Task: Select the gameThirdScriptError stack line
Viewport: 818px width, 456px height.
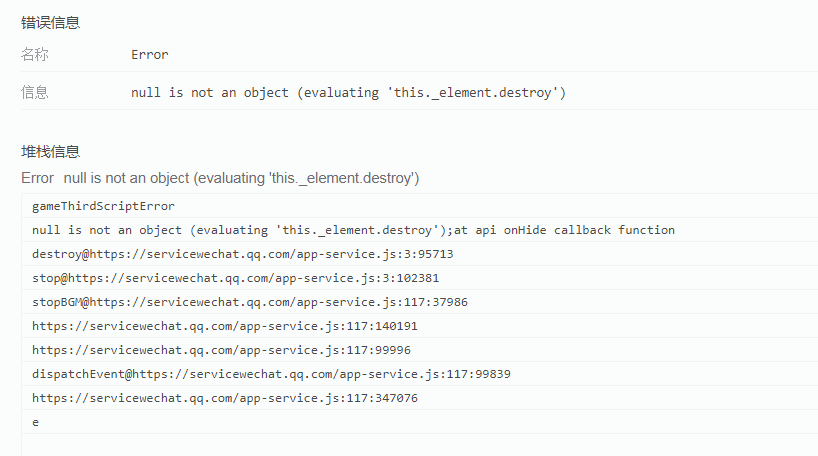Action: (103, 206)
